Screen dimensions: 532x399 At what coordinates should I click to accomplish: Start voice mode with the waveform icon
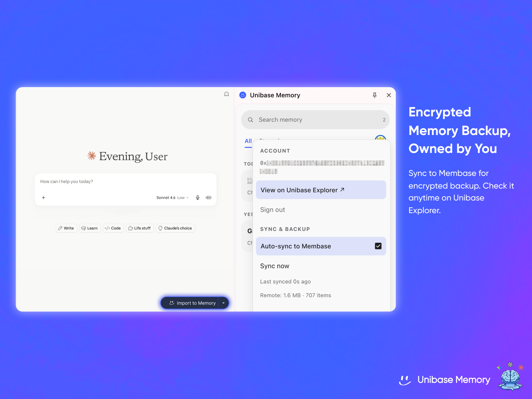pos(208,198)
